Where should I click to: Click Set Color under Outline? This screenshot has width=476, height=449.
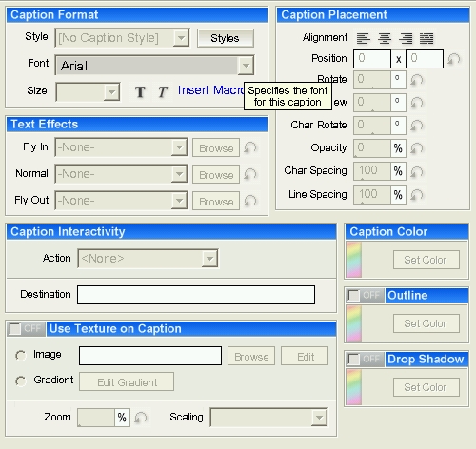pos(426,323)
